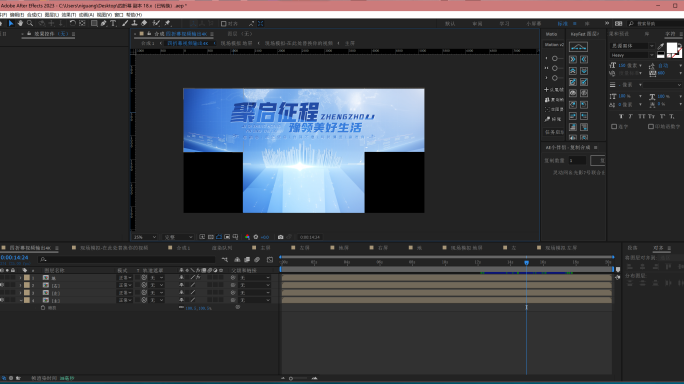Click the 任务启动 button in Motion panel
Image resolution: width=684 pixels, height=384 pixels.
(553, 132)
